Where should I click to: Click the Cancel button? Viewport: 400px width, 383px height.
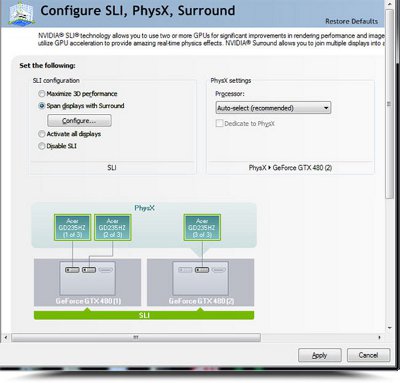point(368,355)
